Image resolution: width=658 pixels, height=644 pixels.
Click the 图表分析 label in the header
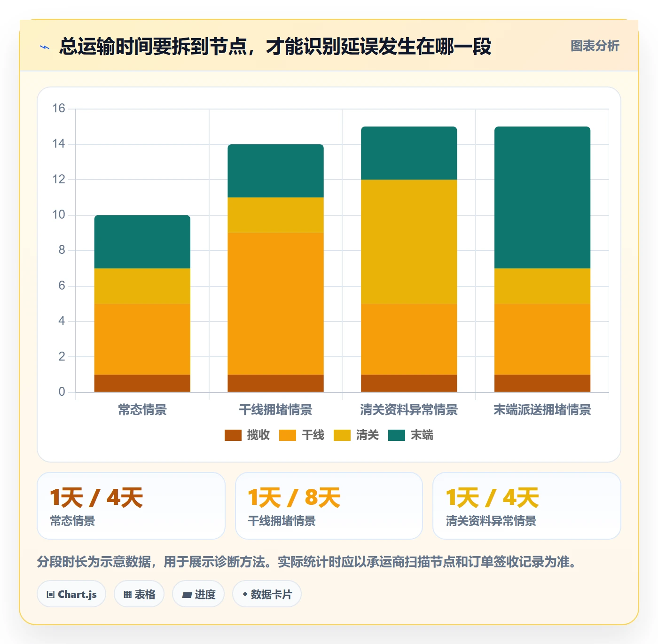click(595, 46)
